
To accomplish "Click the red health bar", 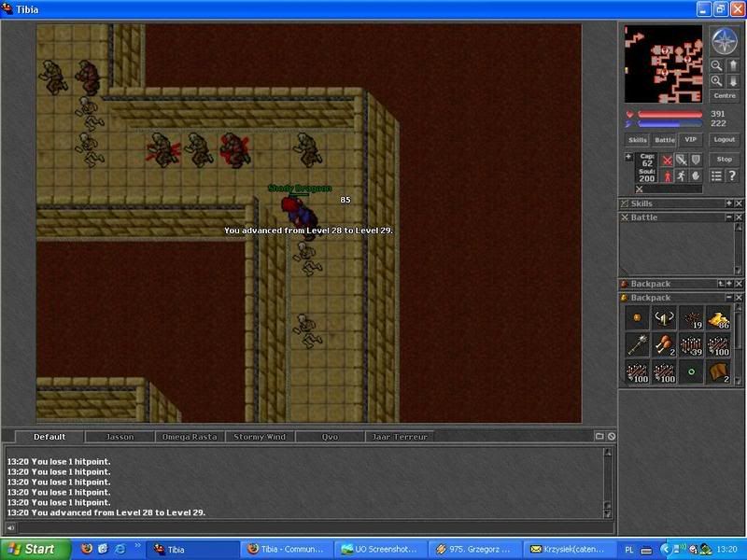I will pos(669,114).
